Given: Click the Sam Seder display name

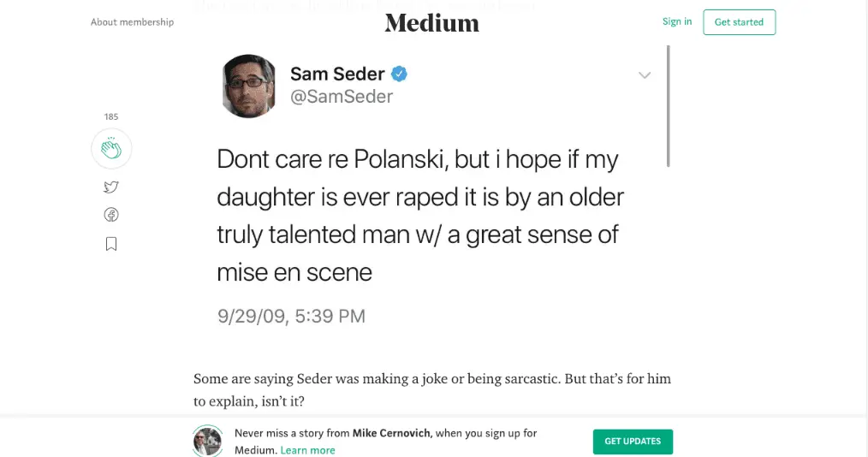Looking at the screenshot, I should pos(337,74).
